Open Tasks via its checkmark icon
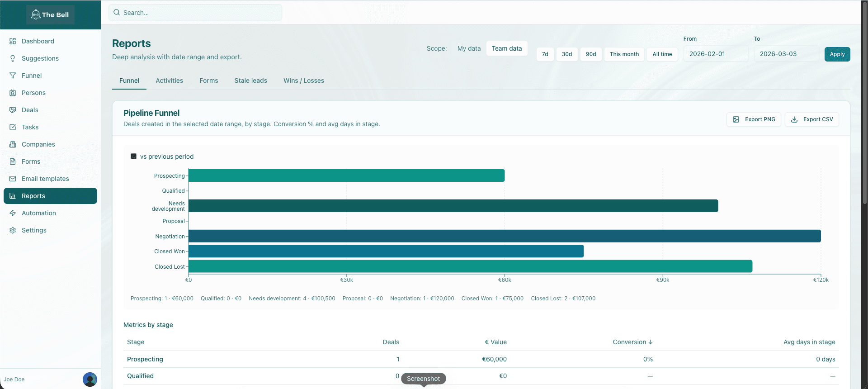Screen dimensions: 868x389 [13, 127]
